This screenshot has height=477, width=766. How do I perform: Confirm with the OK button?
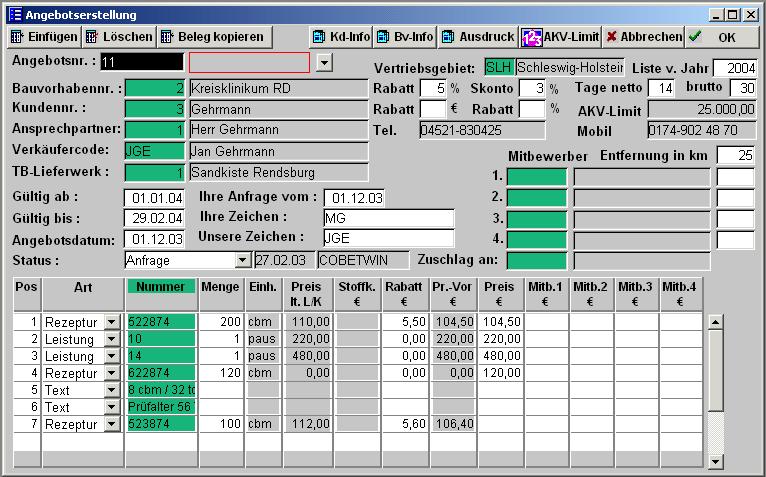[x=720, y=37]
